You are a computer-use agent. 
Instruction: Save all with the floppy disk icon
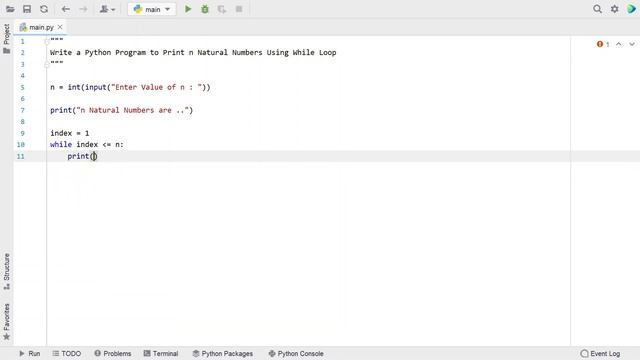click(x=27, y=9)
